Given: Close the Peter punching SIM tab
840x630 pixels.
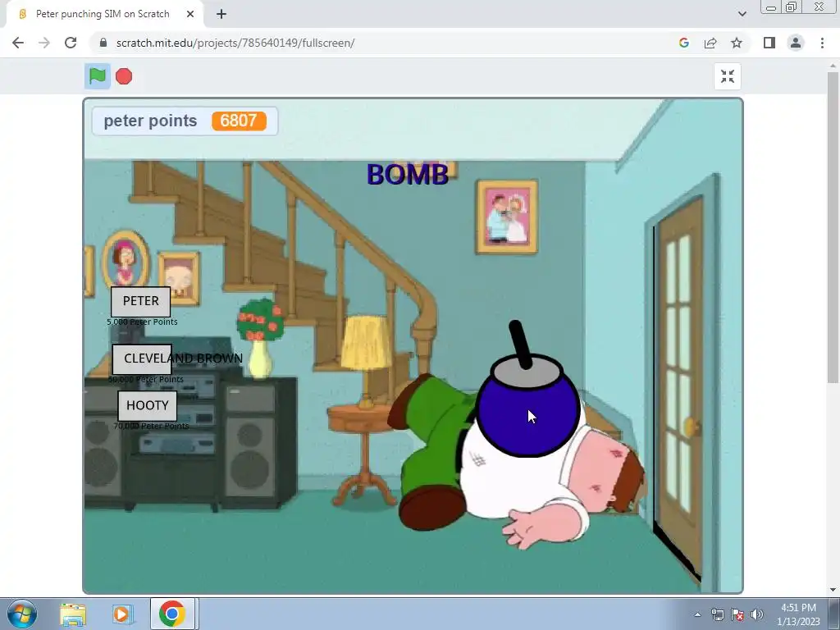Looking at the screenshot, I should click(x=190, y=14).
